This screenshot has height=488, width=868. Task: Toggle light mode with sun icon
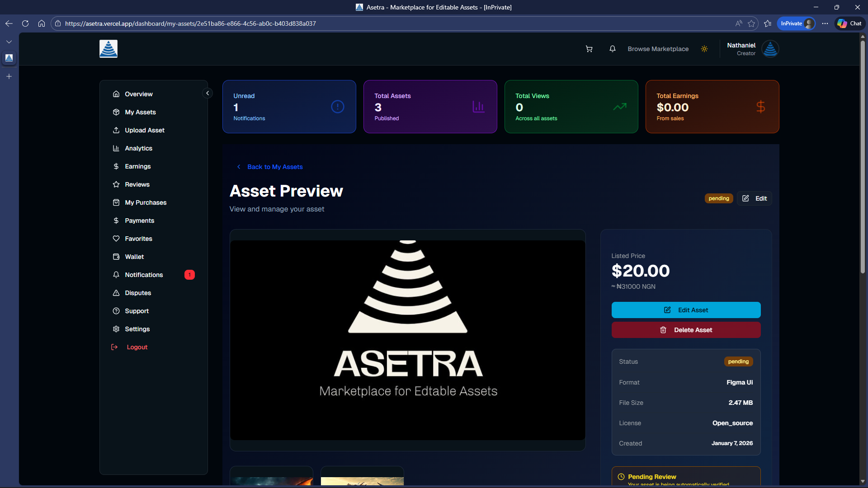tap(704, 49)
